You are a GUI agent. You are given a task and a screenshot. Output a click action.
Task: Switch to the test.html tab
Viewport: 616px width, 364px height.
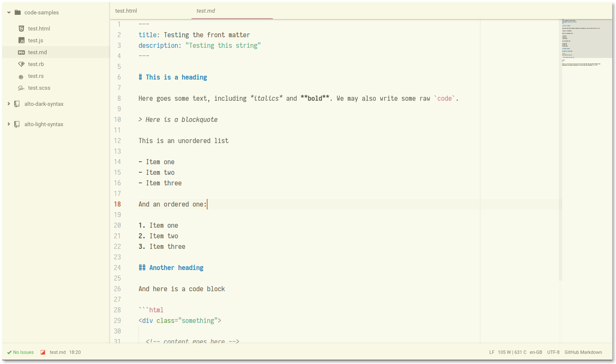coord(151,11)
